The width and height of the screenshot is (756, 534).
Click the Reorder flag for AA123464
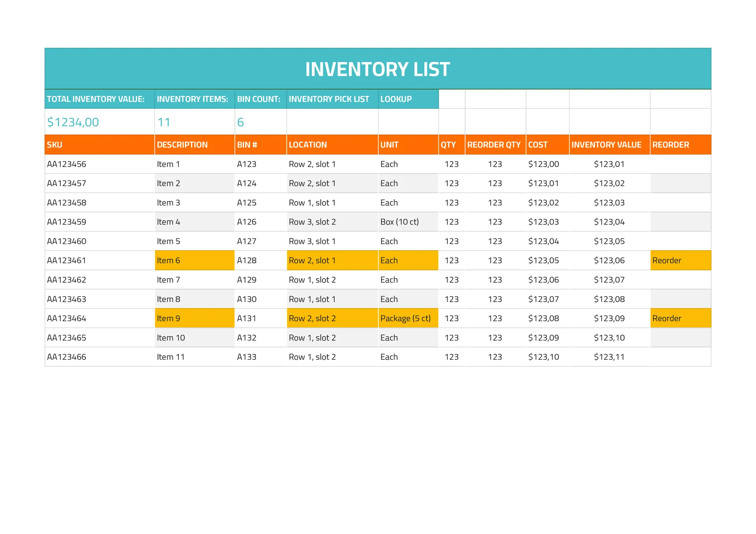tap(667, 318)
